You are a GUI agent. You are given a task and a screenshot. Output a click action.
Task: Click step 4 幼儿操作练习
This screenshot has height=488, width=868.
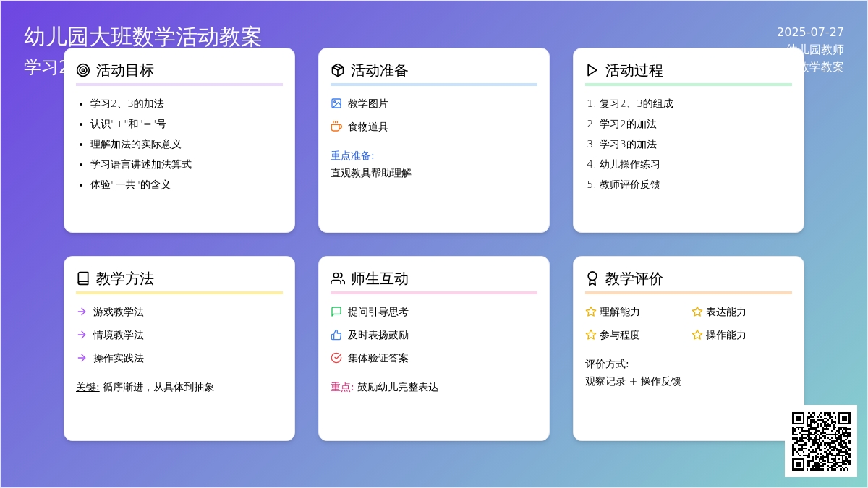tap(630, 164)
